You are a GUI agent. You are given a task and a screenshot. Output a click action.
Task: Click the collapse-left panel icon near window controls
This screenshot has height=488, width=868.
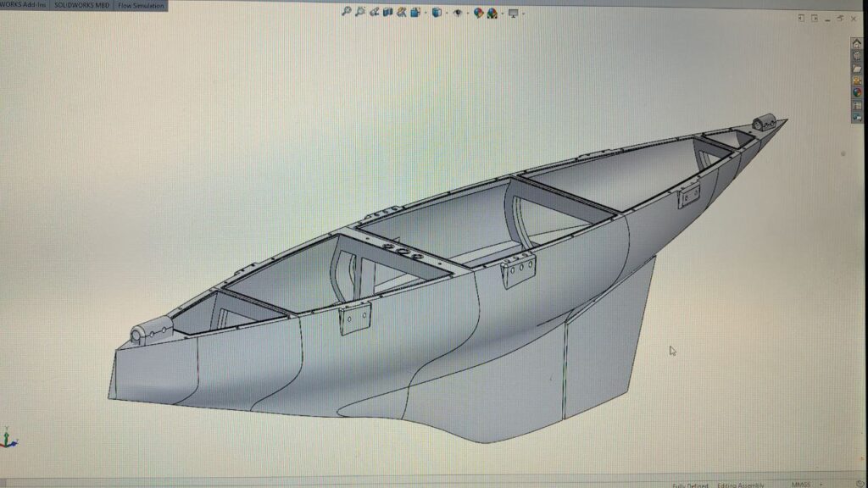coord(801,19)
